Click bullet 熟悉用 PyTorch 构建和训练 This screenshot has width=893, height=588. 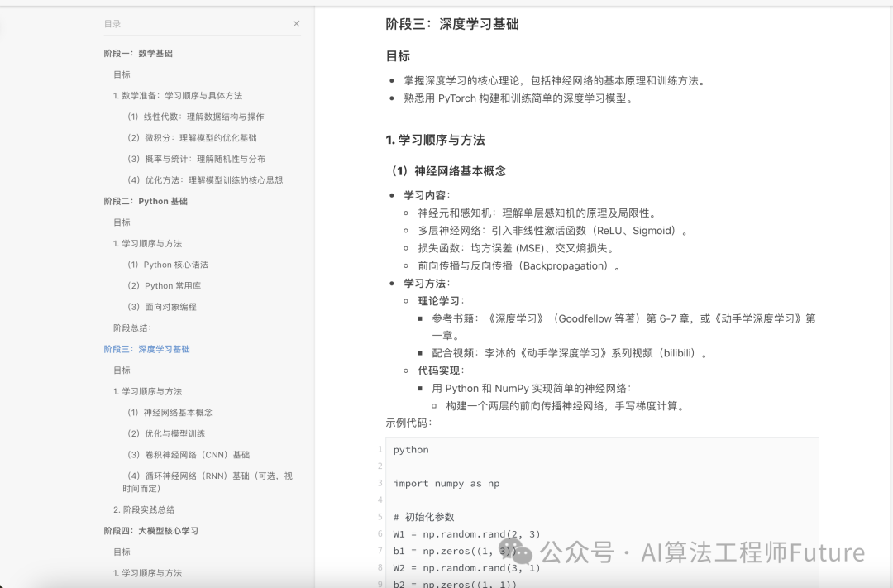[x=518, y=98]
